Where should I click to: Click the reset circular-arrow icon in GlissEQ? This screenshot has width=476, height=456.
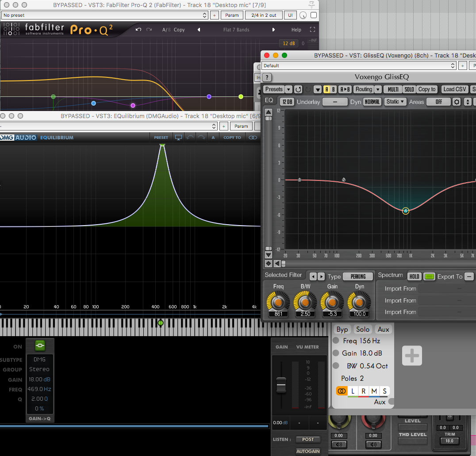[x=298, y=89]
